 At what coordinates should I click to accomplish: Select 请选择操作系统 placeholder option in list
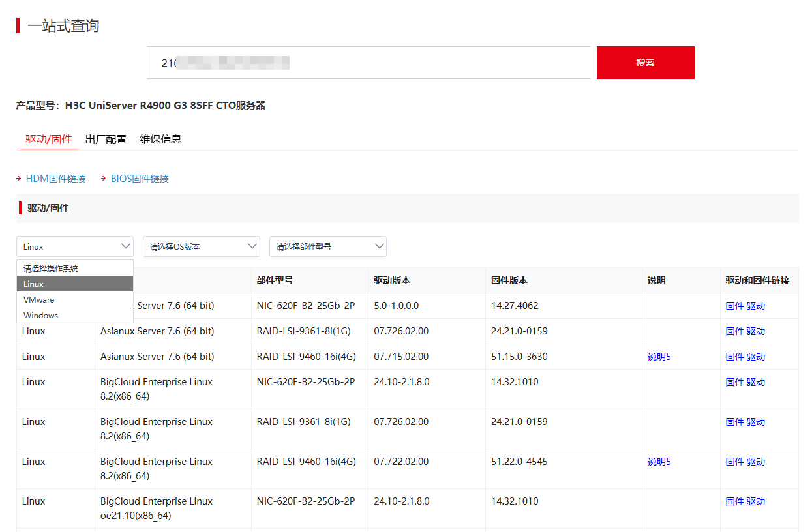click(x=51, y=269)
